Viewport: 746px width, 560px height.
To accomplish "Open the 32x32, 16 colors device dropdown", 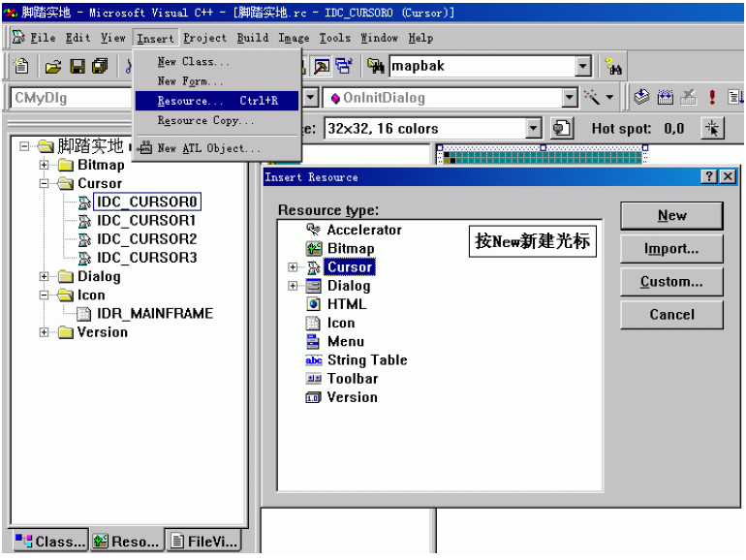I will pos(533,129).
